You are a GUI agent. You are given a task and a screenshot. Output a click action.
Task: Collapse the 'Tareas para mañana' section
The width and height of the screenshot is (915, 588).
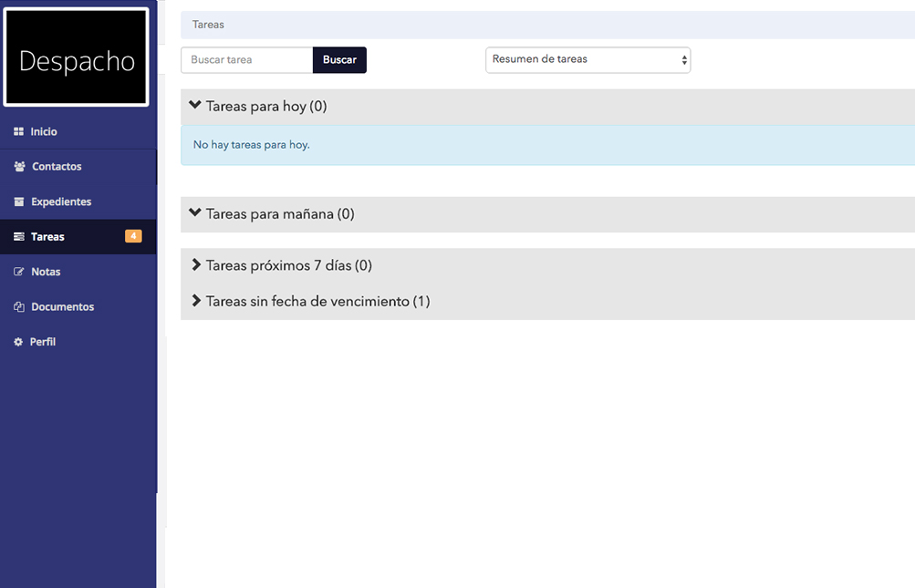coord(195,213)
